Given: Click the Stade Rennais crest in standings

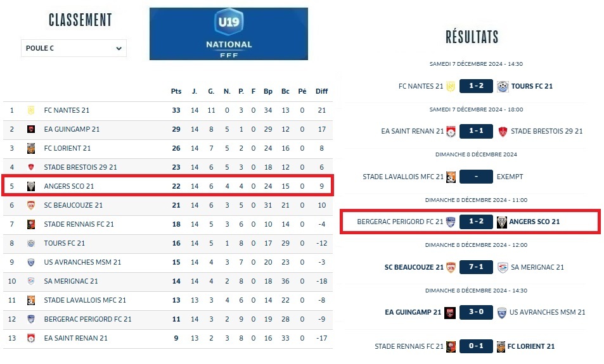Looking at the screenshot, I should click(30, 224).
